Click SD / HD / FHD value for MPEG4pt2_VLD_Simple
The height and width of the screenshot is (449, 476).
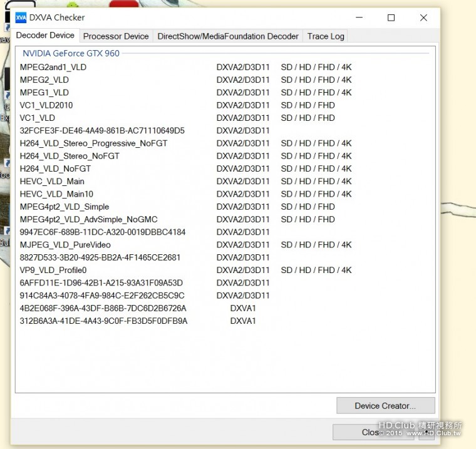click(x=308, y=207)
